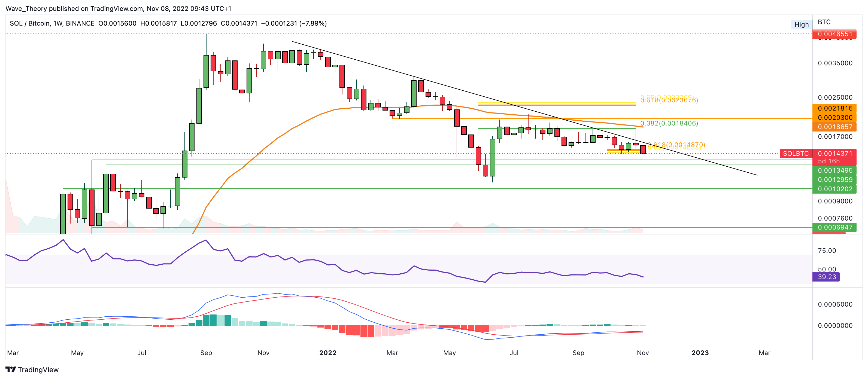Click the SOLBTC red price tag
This screenshot has width=868, height=379.
point(795,154)
